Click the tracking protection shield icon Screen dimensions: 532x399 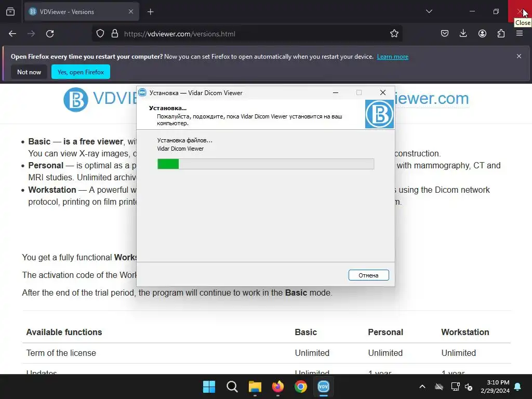point(100,34)
